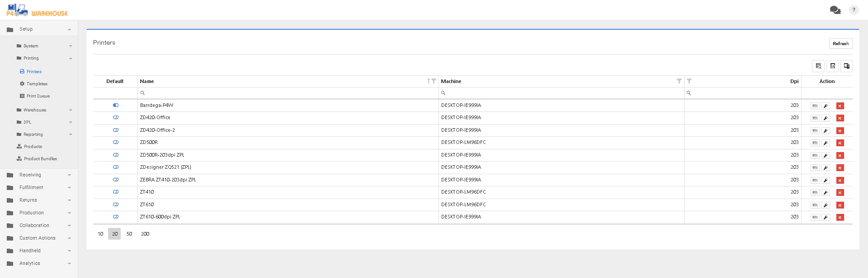Click the filter icon in Name column header
Viewport: 868px width, 278px height.
click(x=434, y=81)
